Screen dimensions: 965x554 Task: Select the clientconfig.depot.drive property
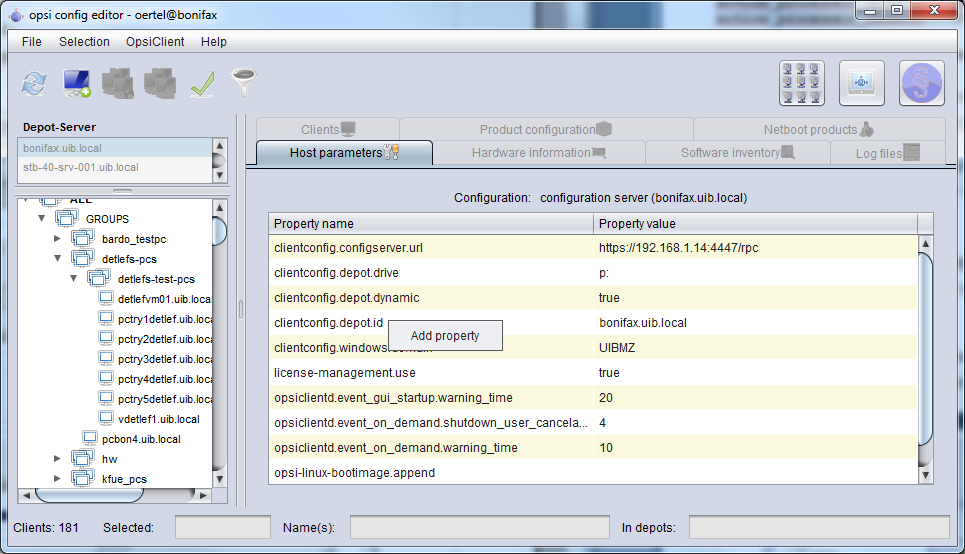point(593,273)
